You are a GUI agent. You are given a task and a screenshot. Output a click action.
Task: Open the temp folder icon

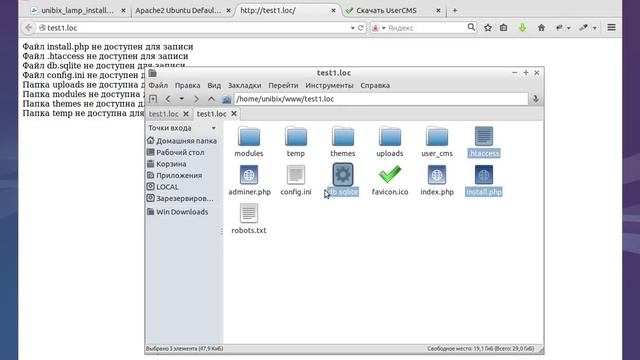pyautogui.click(x=296, y=137)
